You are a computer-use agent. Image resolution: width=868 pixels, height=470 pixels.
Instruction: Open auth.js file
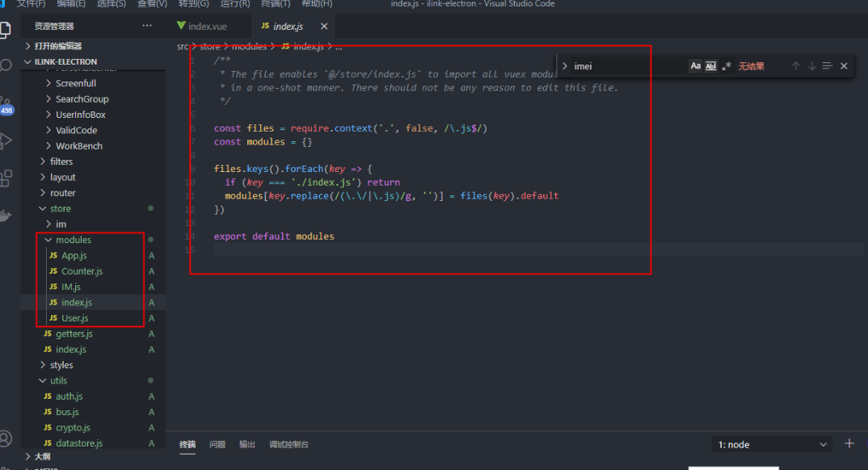click(x=93, y=396)
